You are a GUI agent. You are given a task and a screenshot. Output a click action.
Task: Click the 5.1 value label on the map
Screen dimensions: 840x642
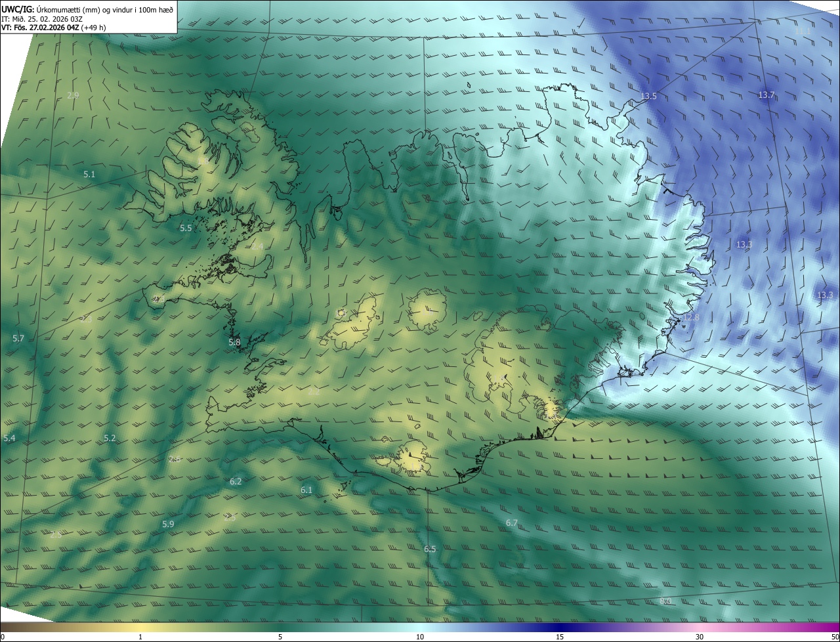(x=89, y=174)
